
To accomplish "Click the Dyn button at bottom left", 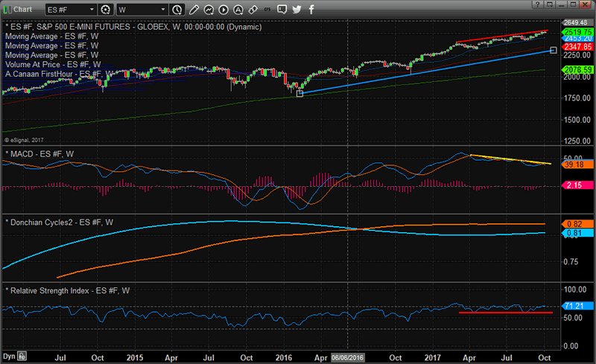I will [8, 357].
